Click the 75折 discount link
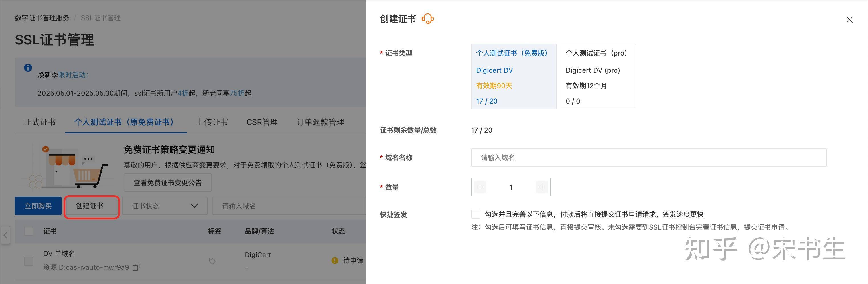Screen dimensions: 868x284 (x=237, y=93)
